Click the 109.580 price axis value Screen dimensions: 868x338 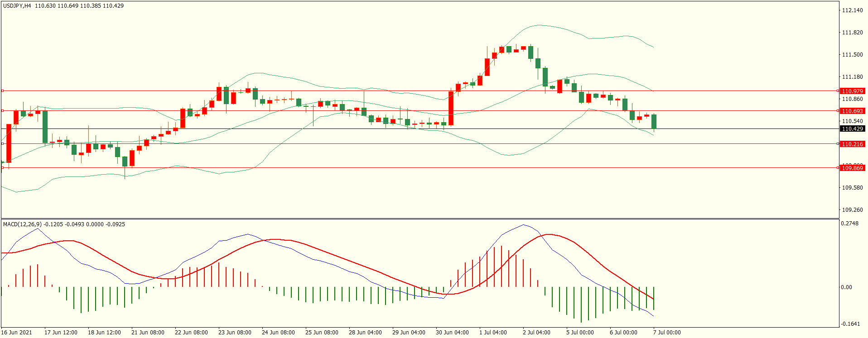pyautogui.click(x=852, y=188)
